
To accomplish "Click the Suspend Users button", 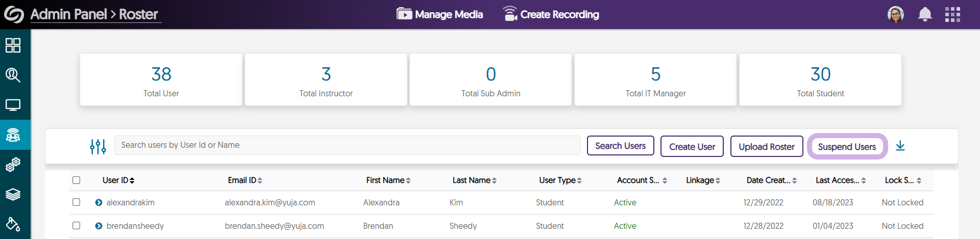I will tap(847, 147).
